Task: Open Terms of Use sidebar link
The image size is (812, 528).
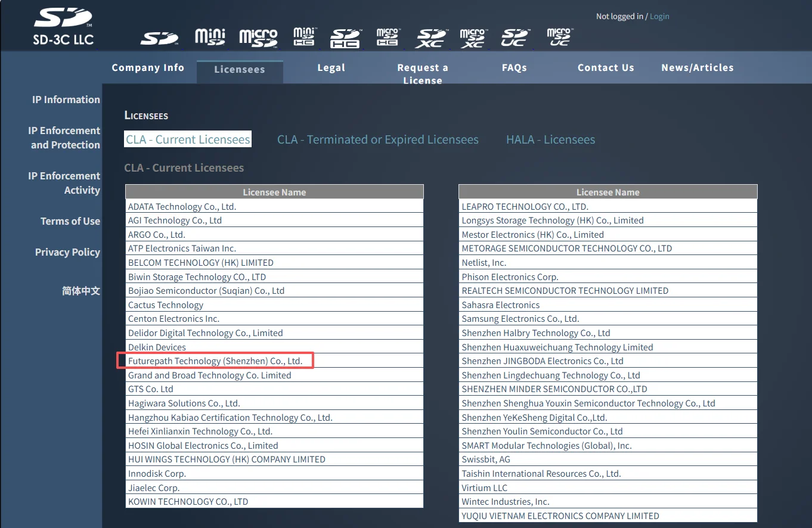Action: 70,221
